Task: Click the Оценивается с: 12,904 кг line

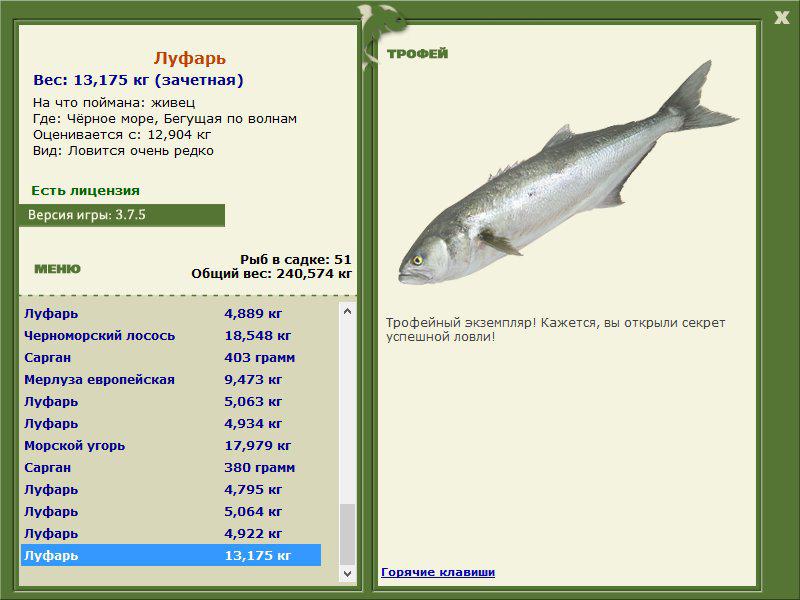Action: tap(121, 135)
